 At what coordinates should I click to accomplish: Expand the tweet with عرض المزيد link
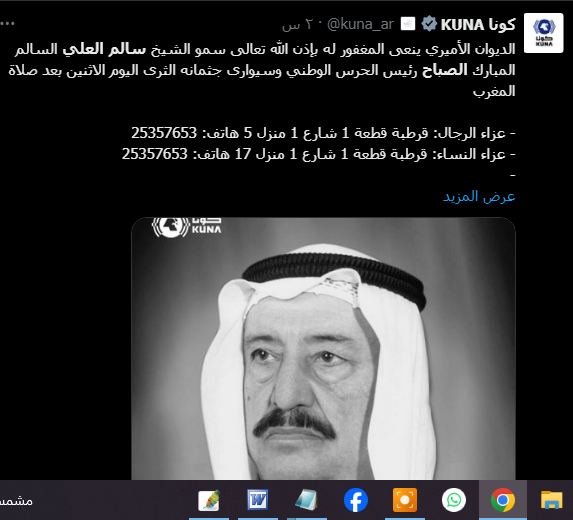click(x=479, y=197)
